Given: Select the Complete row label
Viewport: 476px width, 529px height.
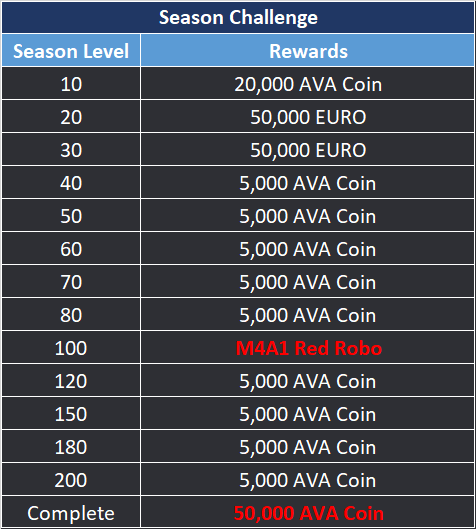Looking at the screenshot, I should [x=71, y=512].
